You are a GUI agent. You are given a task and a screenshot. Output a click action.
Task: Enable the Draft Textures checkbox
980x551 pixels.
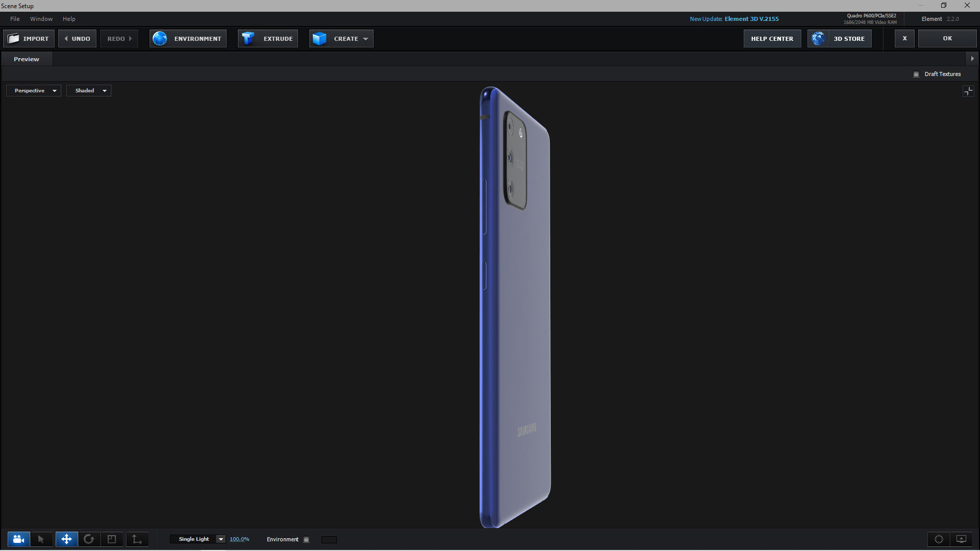pos(916,74)
